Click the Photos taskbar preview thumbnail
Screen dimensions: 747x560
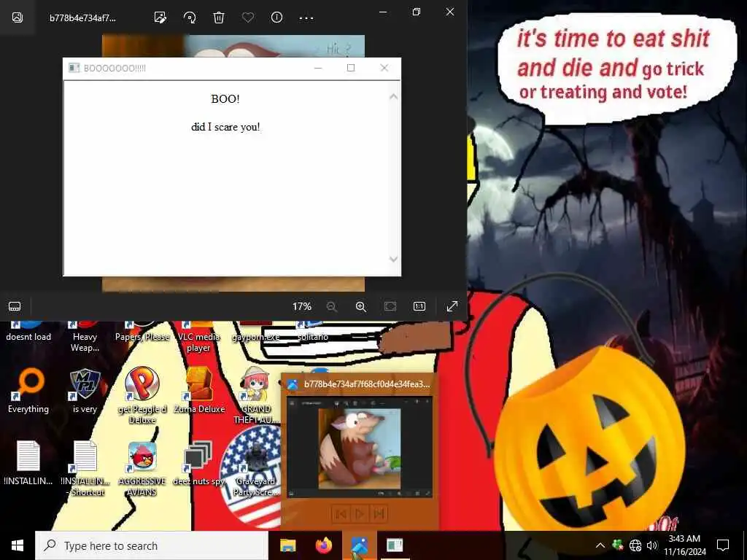click(360, 447)
